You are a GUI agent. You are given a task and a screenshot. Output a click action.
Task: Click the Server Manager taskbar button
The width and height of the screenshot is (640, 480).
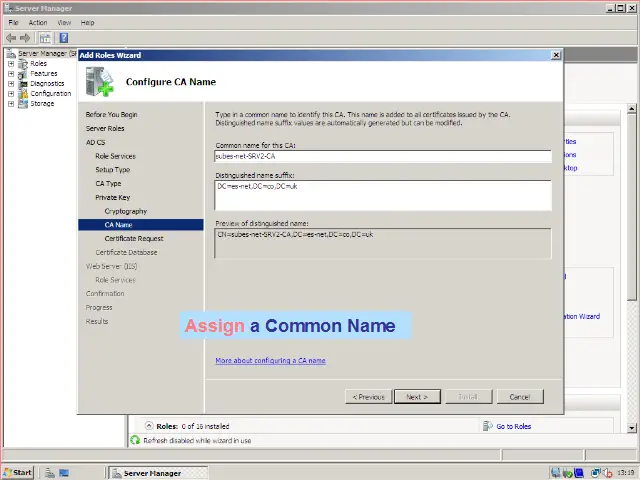point(159,473)
